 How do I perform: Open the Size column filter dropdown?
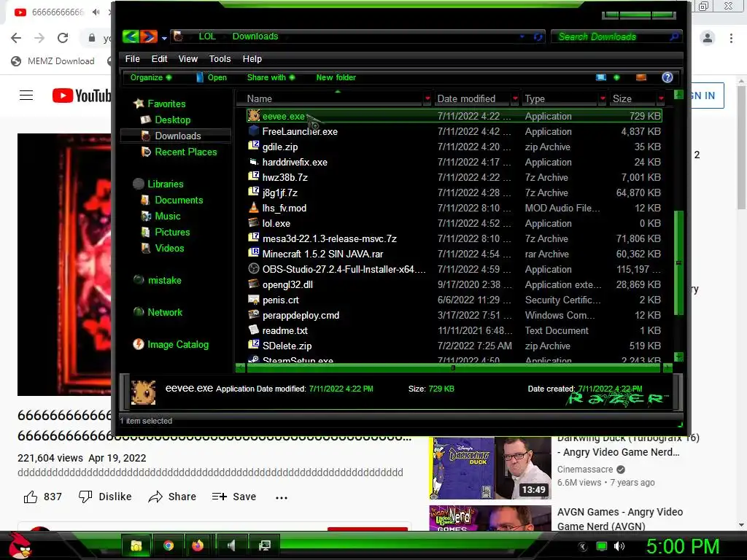click(661, 98)
